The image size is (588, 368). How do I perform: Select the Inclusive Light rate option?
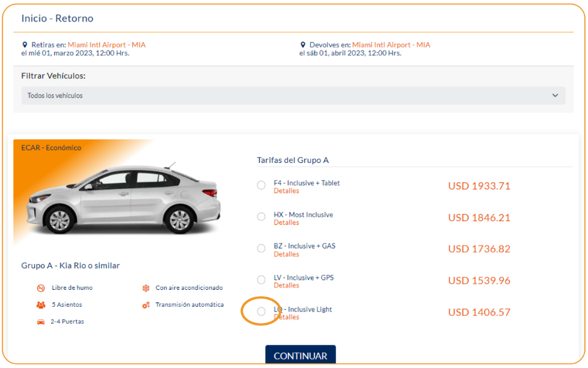261,311
